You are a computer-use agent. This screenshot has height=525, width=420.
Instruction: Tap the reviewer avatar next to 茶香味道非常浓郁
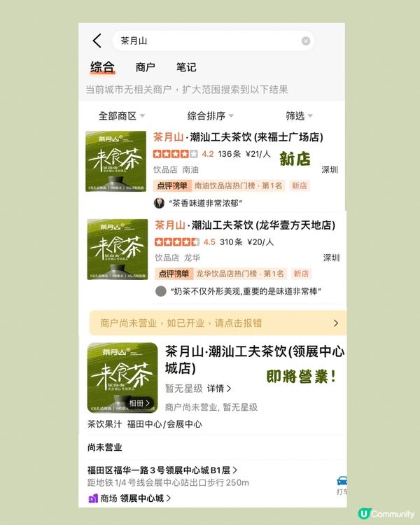(159, 203)
